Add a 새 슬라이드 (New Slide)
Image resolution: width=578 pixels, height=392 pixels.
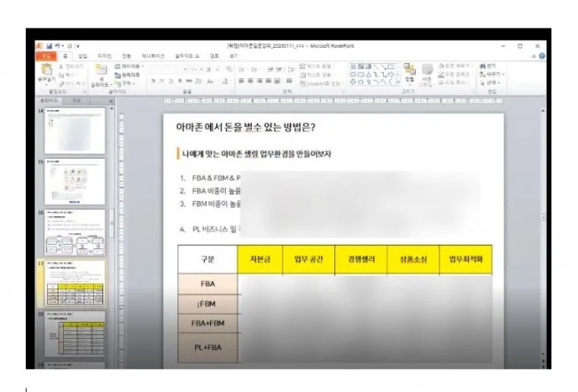click(101, 76)
